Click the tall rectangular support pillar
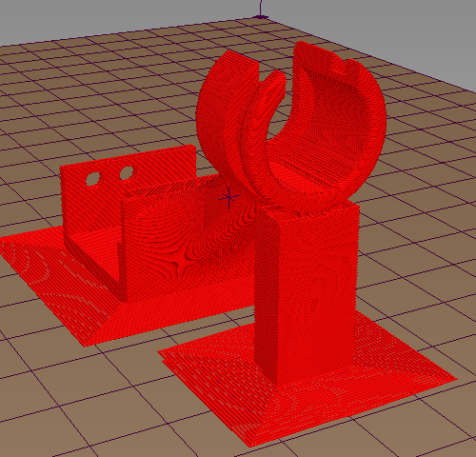476x457 pixels. pyautogui.click(x=307, y=293)
